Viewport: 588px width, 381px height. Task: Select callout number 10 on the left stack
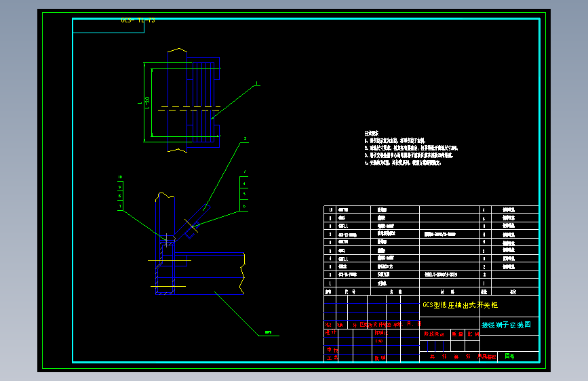coord(120,177)
